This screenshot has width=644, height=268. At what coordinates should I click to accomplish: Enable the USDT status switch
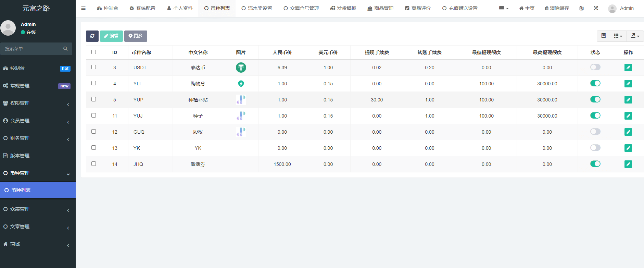click(x=595, y=67)
